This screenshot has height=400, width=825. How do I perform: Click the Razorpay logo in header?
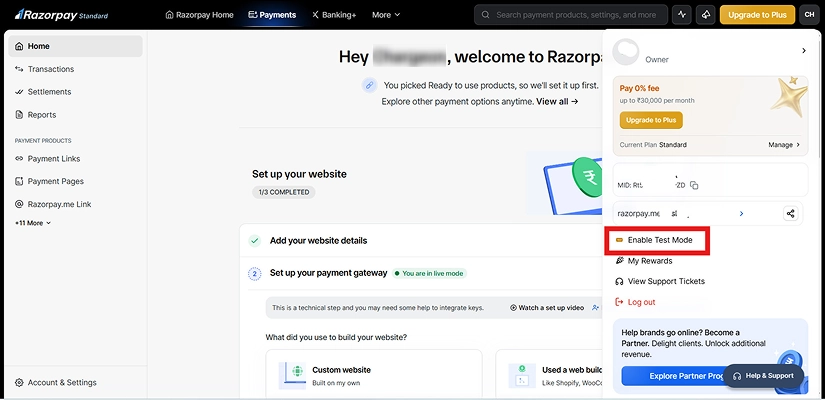tap(61, 15)
